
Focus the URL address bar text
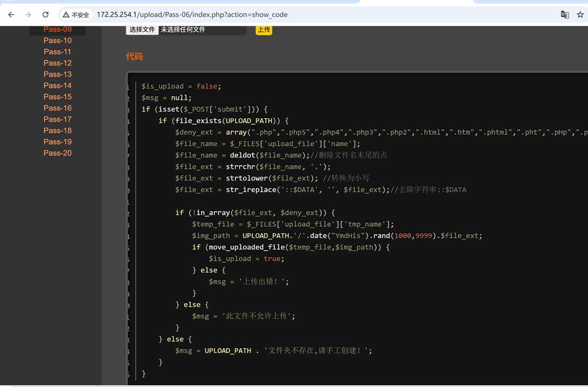click(192, 15)
